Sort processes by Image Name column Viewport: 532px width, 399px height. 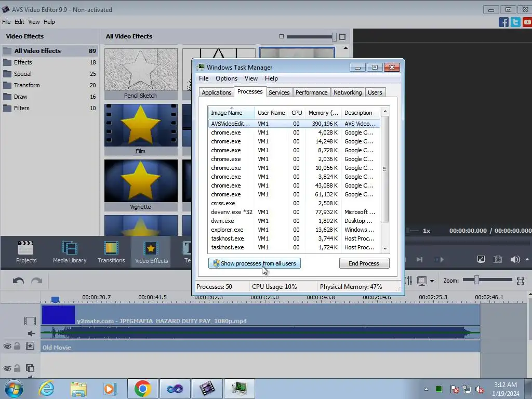[x=231, y=113]
